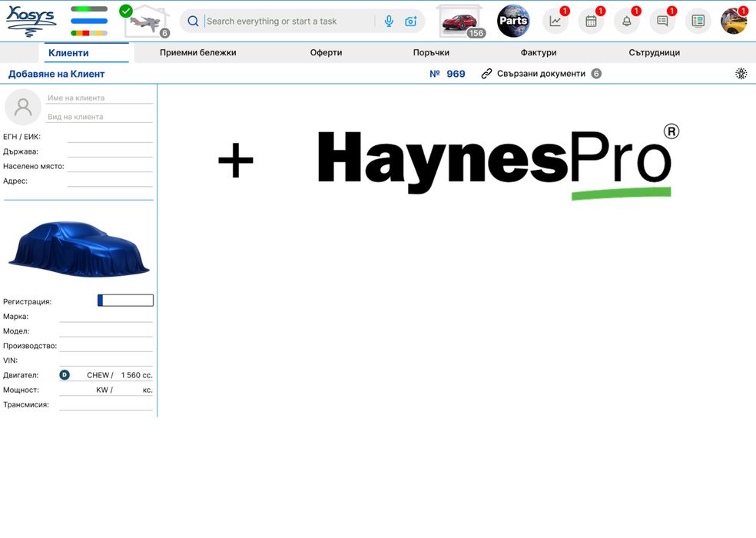Open the news layout icon
The height and width of the screenshot is (538, 756).
(x=698, y=22)
